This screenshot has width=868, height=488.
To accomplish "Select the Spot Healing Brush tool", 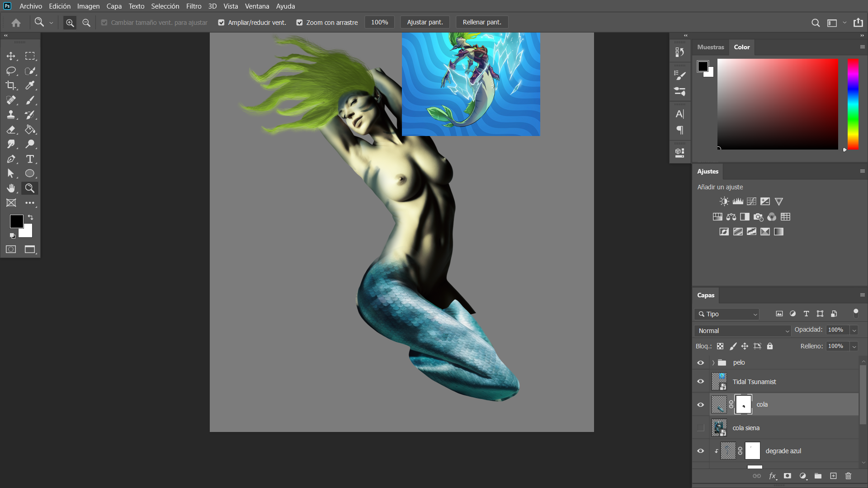I will [11, 100].
